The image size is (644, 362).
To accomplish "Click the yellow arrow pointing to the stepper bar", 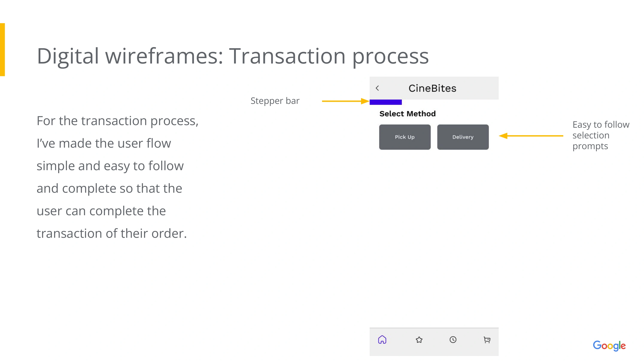I will (345, 101).
